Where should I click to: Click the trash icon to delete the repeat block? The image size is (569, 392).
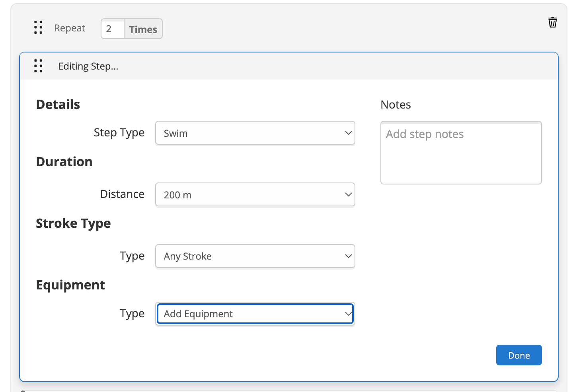pos(552,22)
